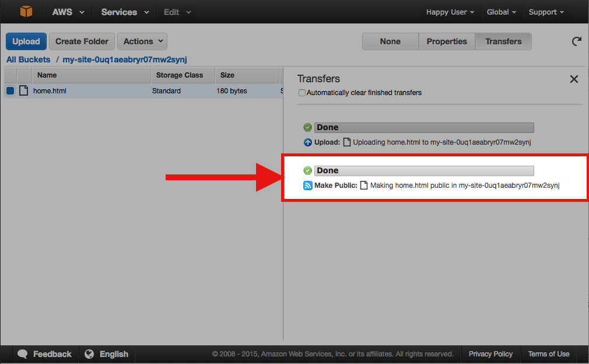The width and height of the screenshot is (589, 364).
Task: Click green check icon of Upload transfer
Action: coord(308,127)
